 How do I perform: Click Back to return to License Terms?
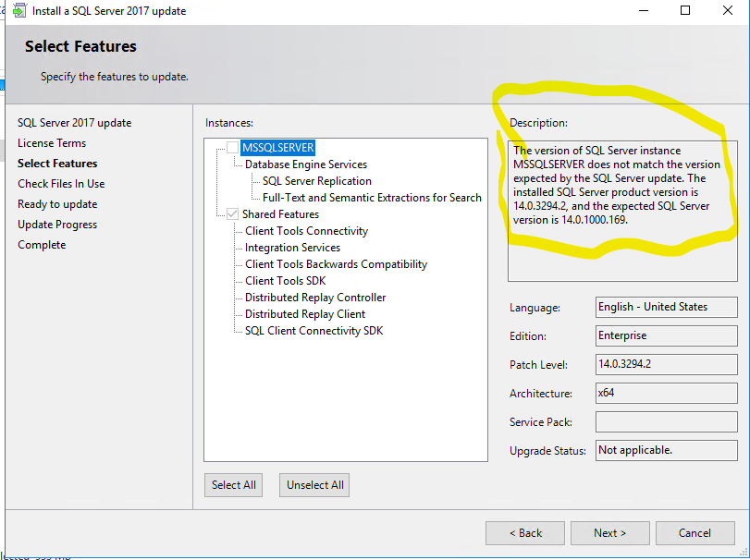point(524,532)
